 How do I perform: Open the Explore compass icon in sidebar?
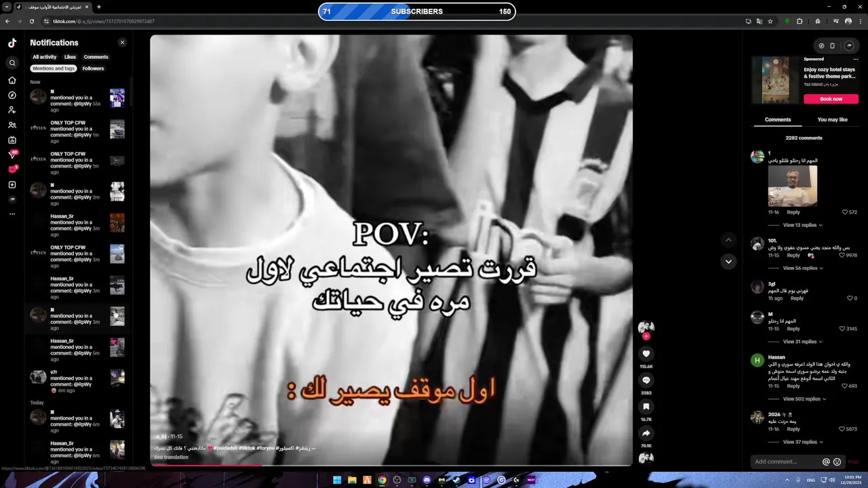click(x=12, y=95)
